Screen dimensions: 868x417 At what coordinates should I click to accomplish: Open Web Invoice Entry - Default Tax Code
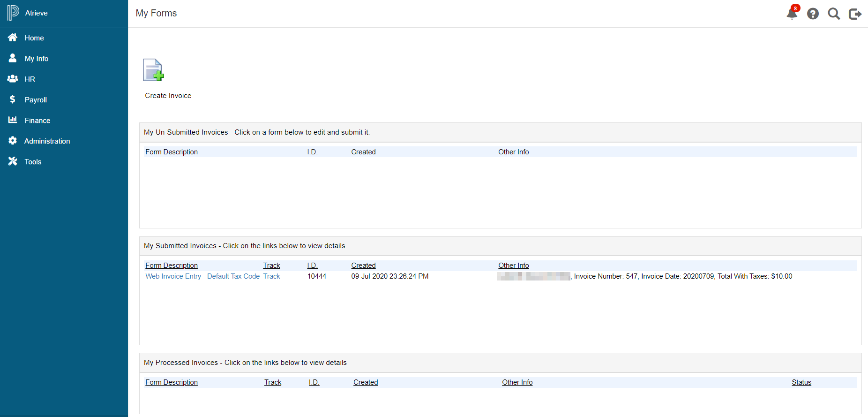(x=202, y=276)
